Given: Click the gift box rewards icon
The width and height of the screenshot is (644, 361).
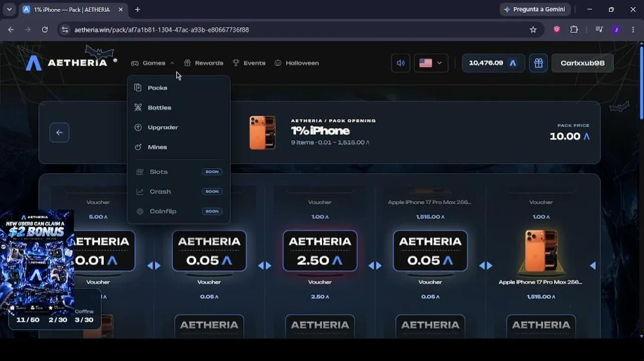Looking at the screenshot, I should (538, 63).
